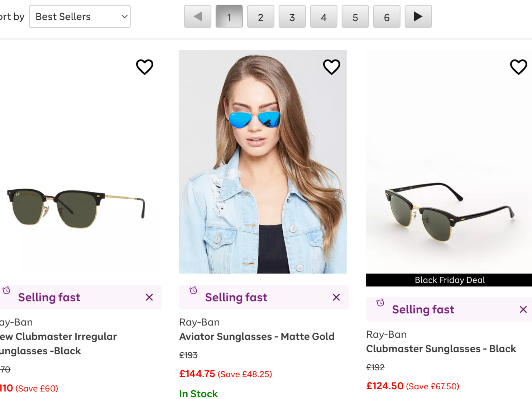Navigate to page 4
Viewport: 532px width, 399px height.
pos(324,16)
